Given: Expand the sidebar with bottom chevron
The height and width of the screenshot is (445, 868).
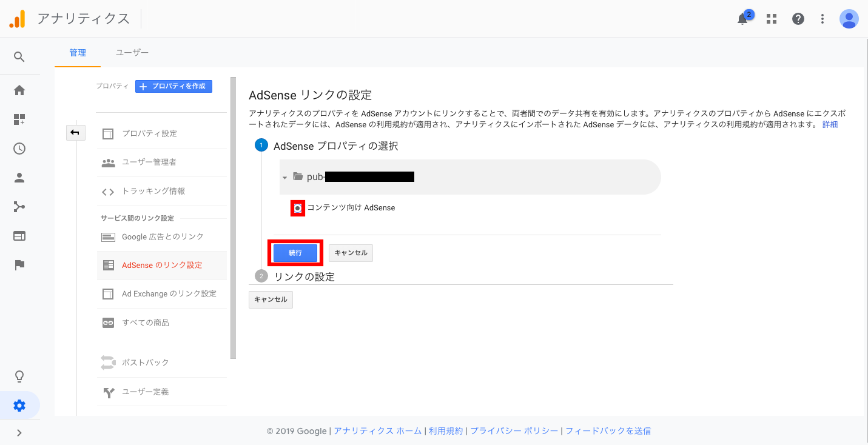Looking at the screenshot, I should click(x=19, y=433).
